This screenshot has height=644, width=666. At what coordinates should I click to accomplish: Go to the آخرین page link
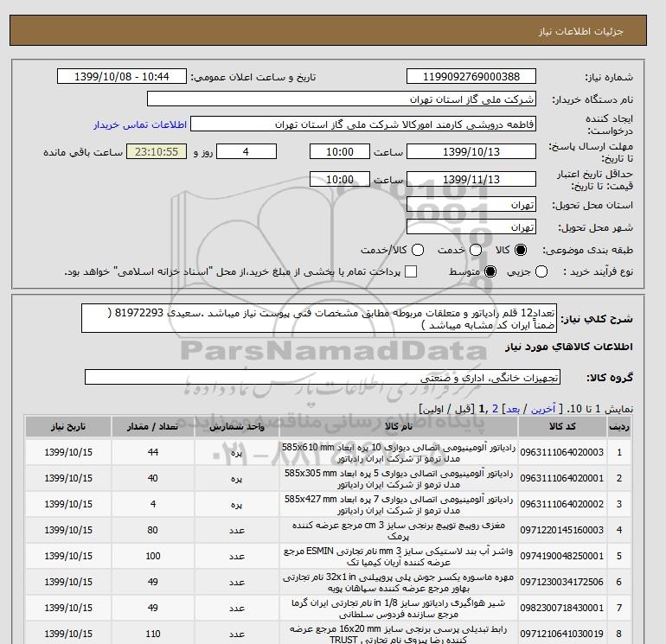[x=543, y=409]
